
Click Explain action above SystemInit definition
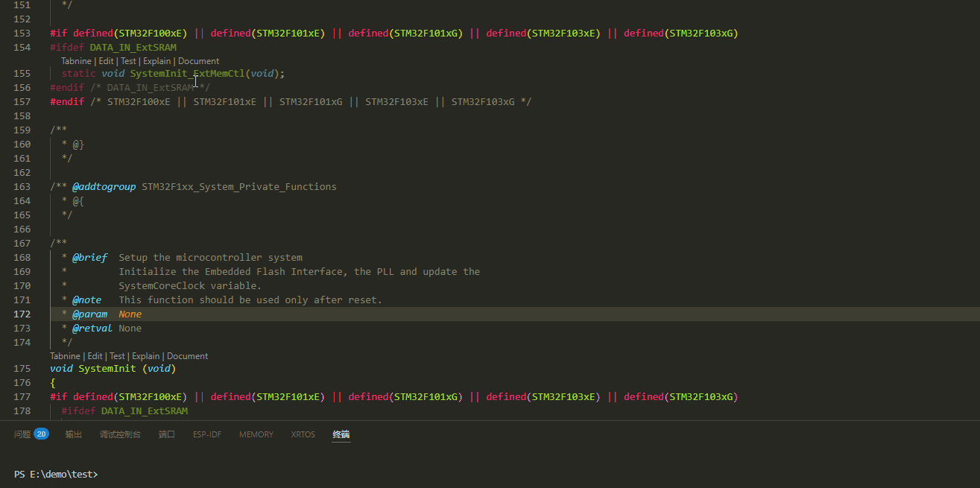coord(145,355)
